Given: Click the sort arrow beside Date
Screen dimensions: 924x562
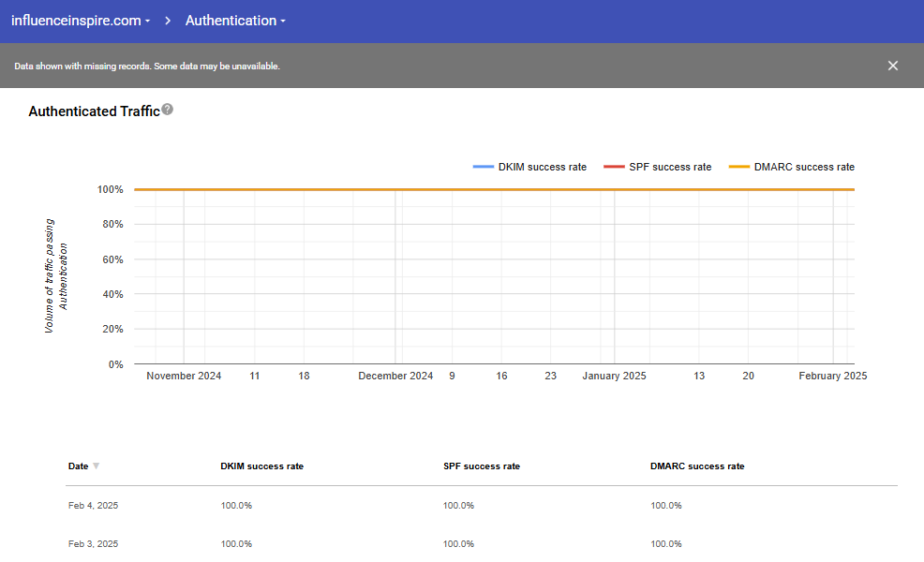Looking at the screenshot, I should (97, 466).
